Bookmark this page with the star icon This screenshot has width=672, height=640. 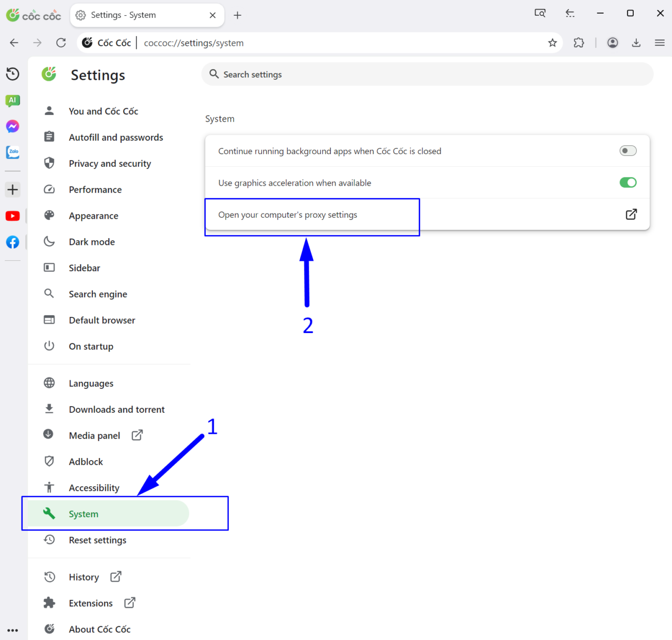[552, 42]
